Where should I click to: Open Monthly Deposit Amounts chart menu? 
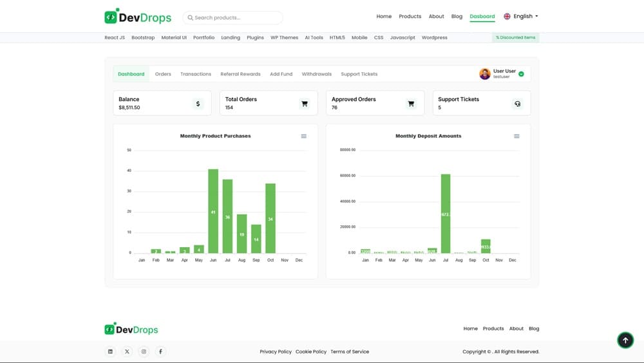(516, 136)
